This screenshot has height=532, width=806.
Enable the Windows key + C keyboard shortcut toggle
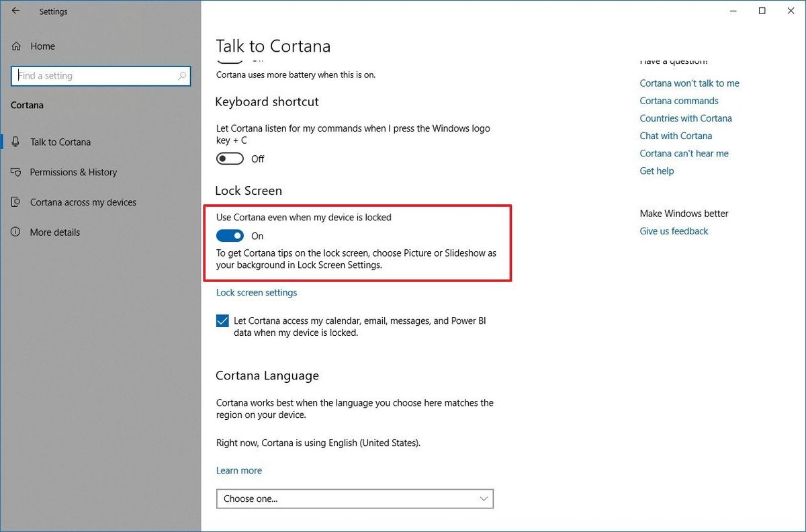point(229,159)
